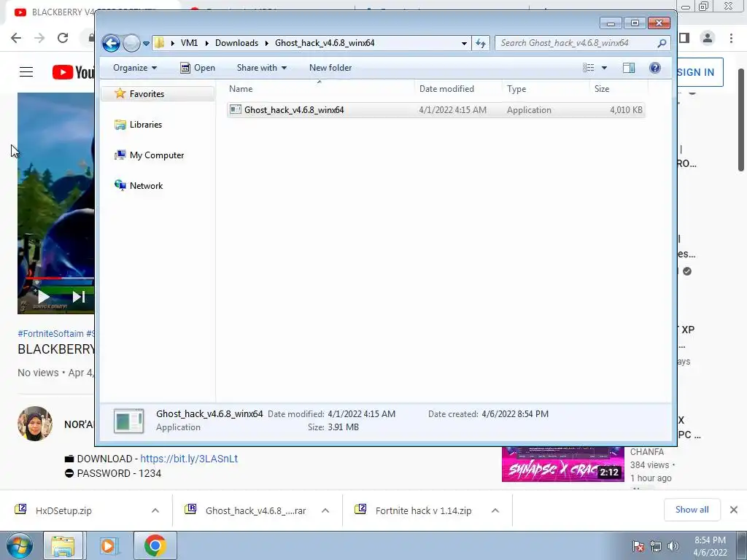This screenshot has width=747, height=560.
Task: Click Ghost_hack_v4.6.8_winx64 breadcrumb segment
Action: point(325,43)
